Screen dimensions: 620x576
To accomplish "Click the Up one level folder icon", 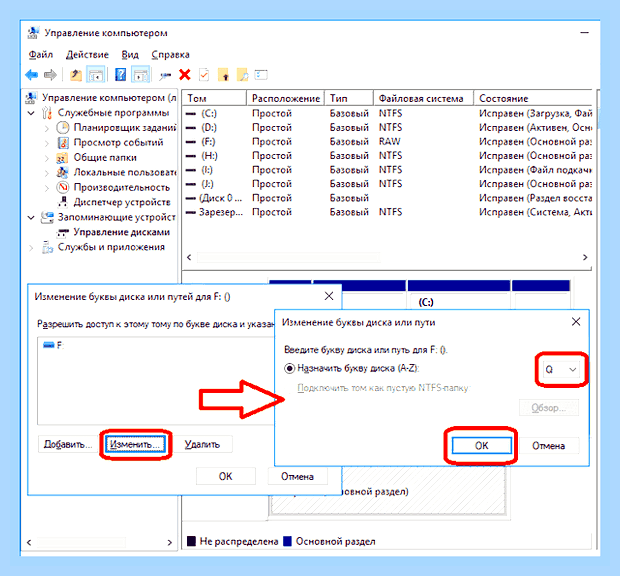I will (x=76, y=75).
